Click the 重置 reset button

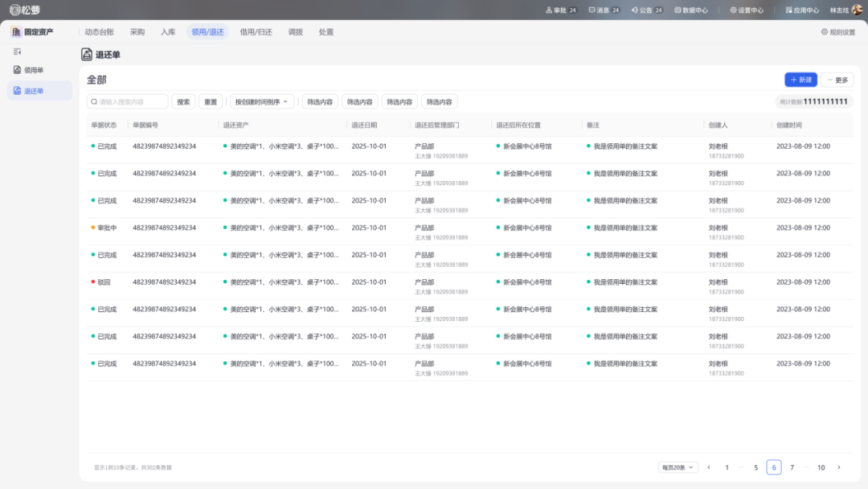tap(211, 102)
